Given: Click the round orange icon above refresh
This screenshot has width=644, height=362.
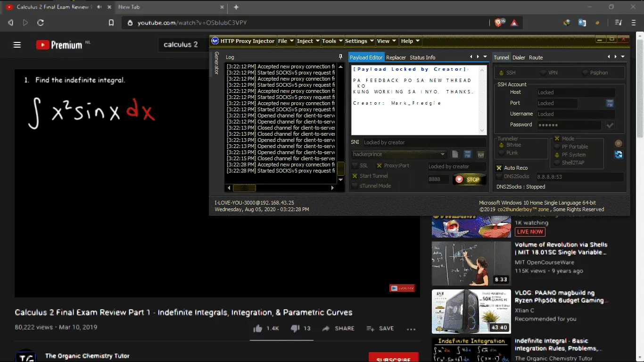Looking at the screenshot, I should [x=619, y=143].
